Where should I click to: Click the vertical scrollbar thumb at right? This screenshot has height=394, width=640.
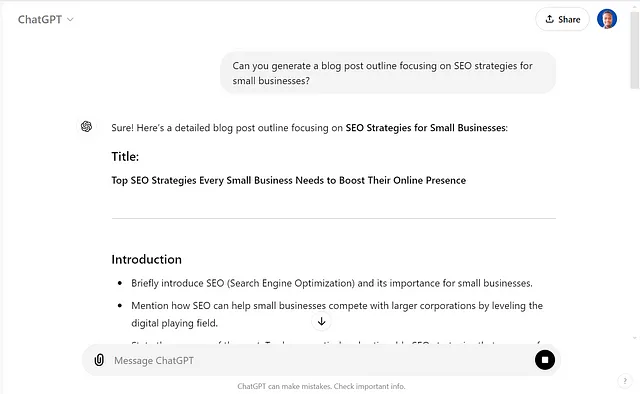634,49
